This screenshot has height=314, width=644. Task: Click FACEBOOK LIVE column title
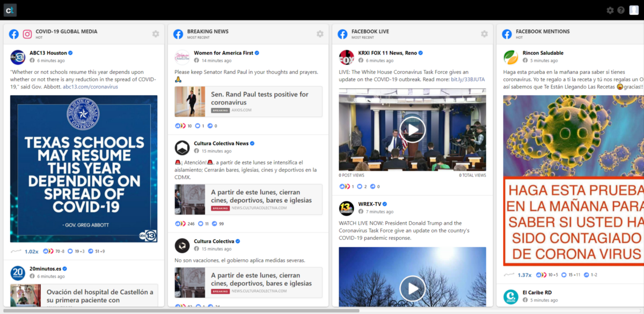click(x=370, y=32)
